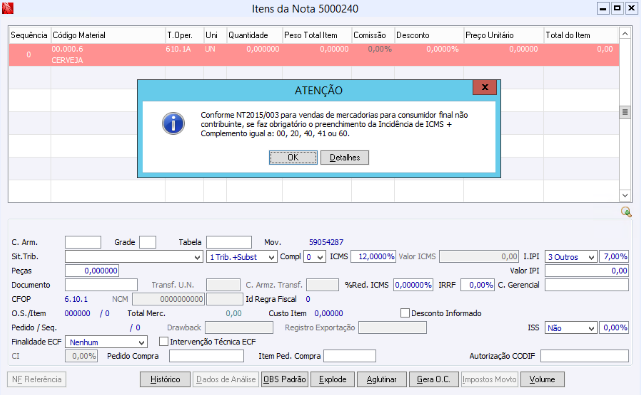Click the Peso Total Item column header

point(317,35)
